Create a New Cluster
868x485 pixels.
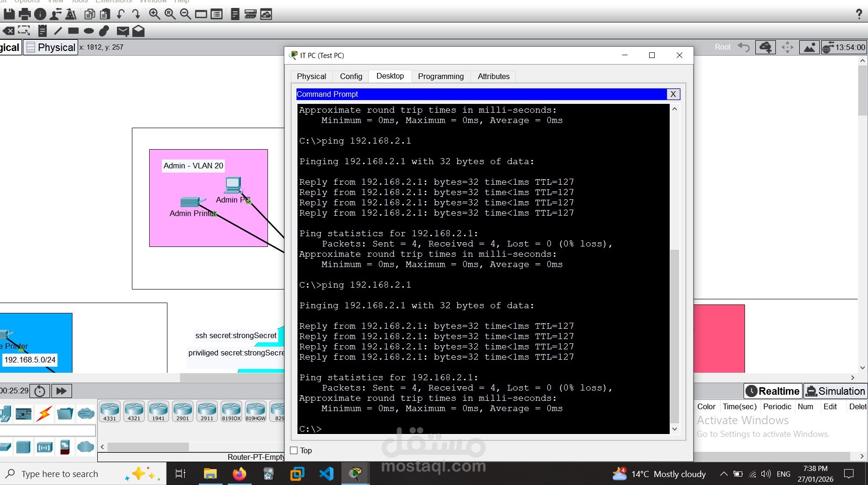pyautogui.click(x=766, y=47)
